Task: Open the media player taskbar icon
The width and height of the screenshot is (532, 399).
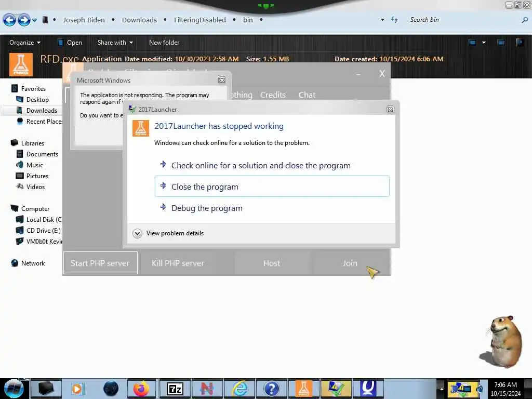Action: [x=77, y=389]
